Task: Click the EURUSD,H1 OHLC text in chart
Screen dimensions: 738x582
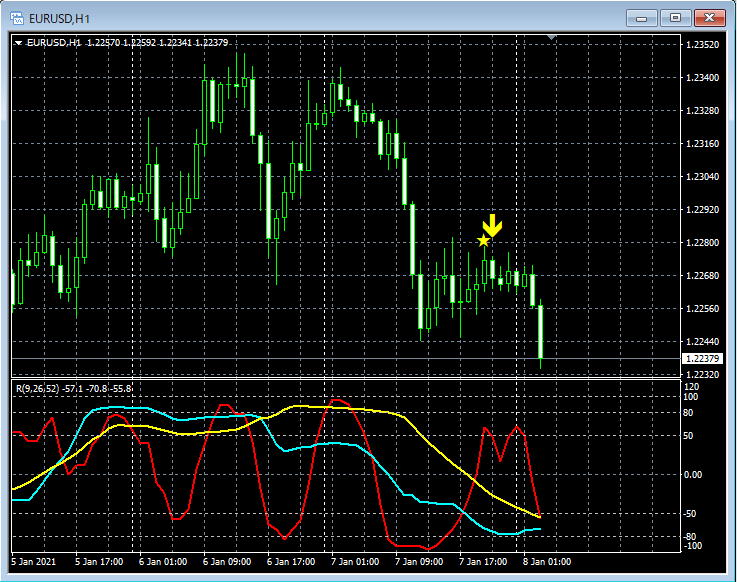Action: (x=128, y=43)
